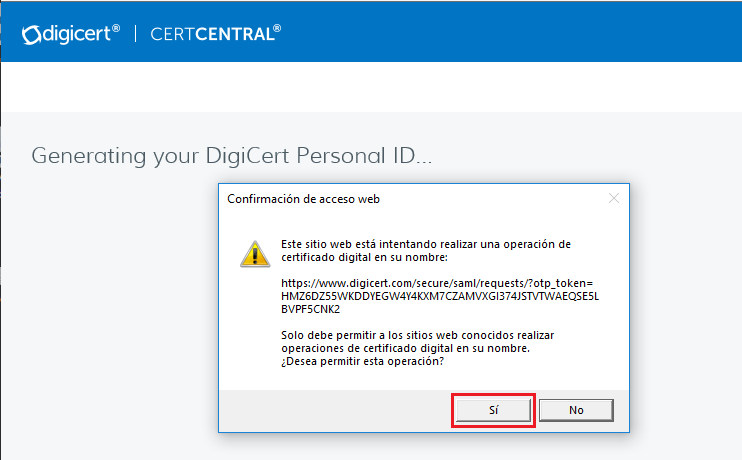Click the divider between digicert and CertCentral
Screen dimensions: 742x460
[x=135, y=34]
